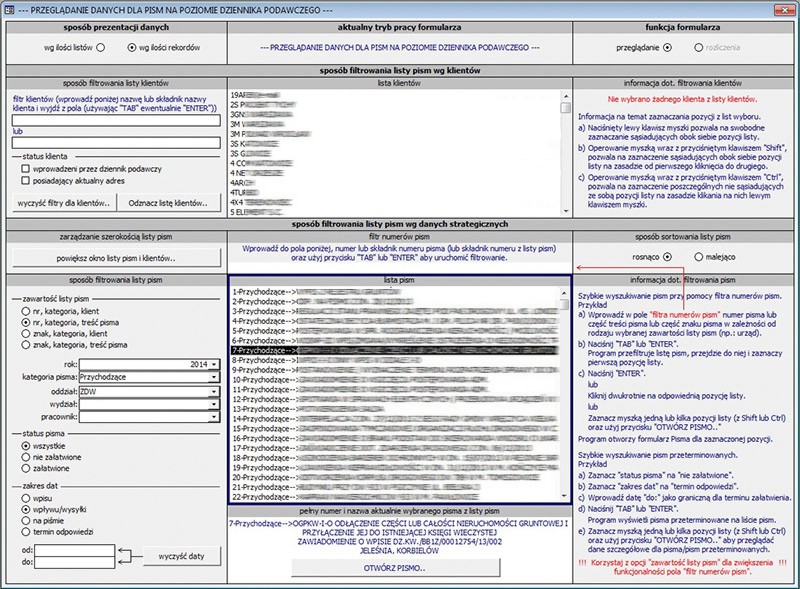Open the "rok" year dropdown
The height and width of the screenshot is (589, 800).
[214, 364]
